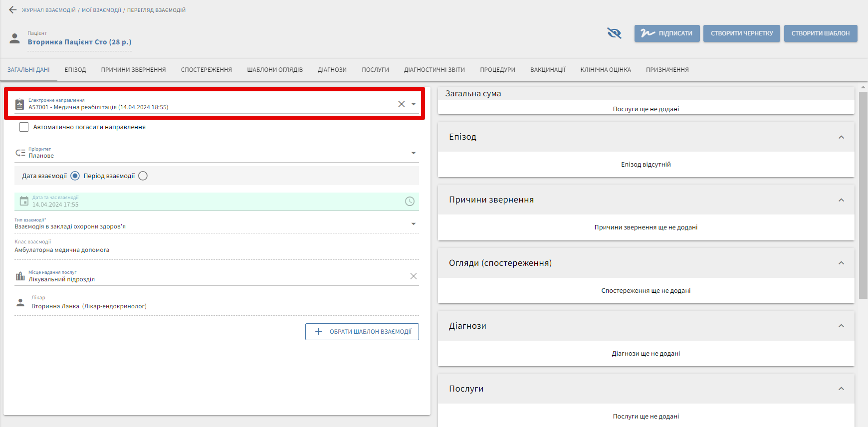Image resolution: width=868 pixels, height=427 pixels.
Task: Select the Дата взаємодії radio button
Action: click(x=75, y=176)
